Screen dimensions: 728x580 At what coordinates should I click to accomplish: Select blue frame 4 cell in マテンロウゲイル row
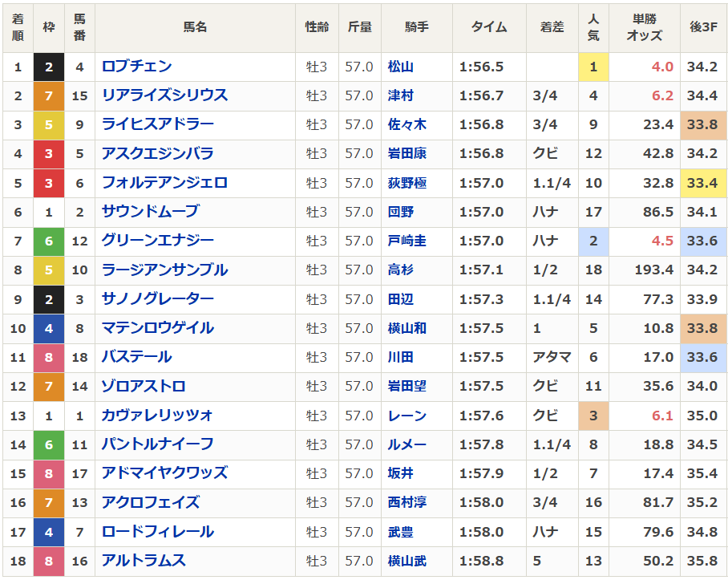(49, 328)
